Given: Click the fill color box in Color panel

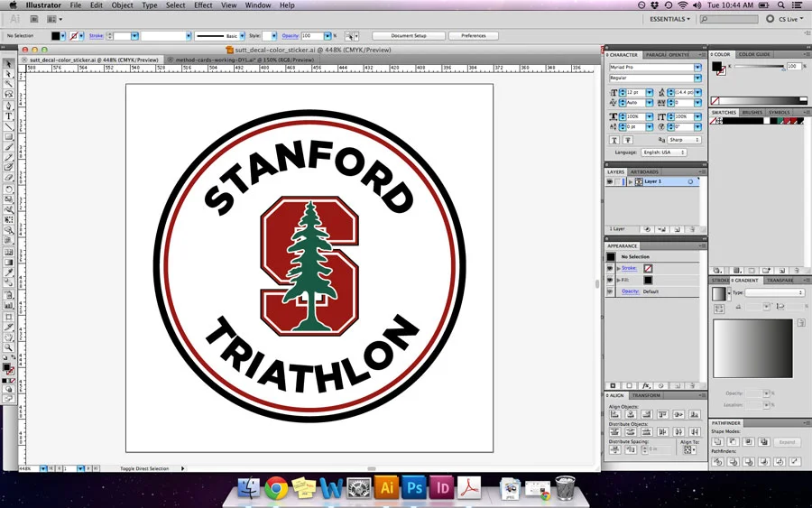Looking at the screenshot, I should pyautogui.click(x=716, y=66).
